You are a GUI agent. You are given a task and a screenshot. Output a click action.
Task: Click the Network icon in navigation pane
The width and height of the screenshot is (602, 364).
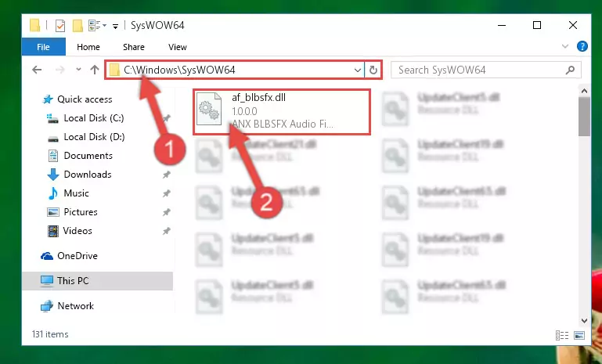47,306
